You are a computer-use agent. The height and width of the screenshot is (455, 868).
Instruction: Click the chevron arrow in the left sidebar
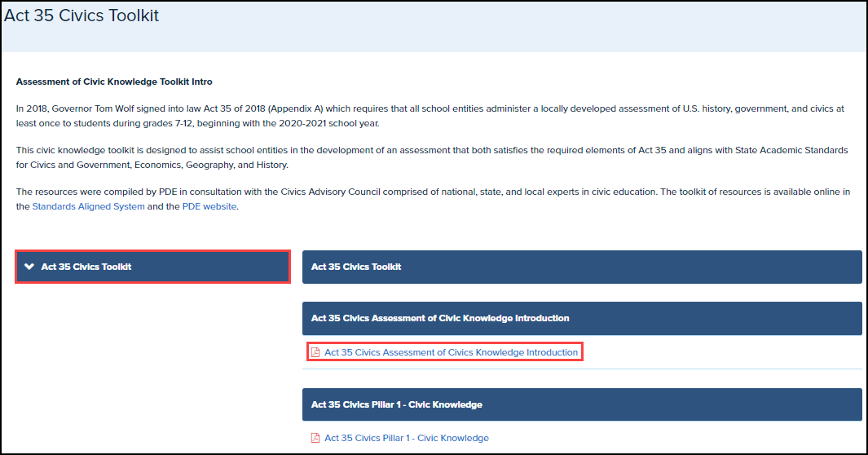[x=30, y=267]
